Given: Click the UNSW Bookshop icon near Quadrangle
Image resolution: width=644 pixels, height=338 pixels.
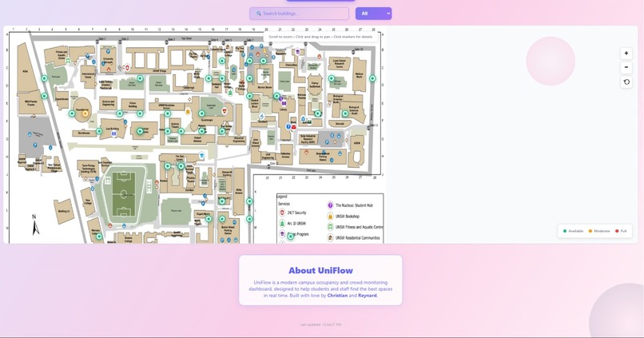Looking at the screenshot, I should click(x=188, y=111).
